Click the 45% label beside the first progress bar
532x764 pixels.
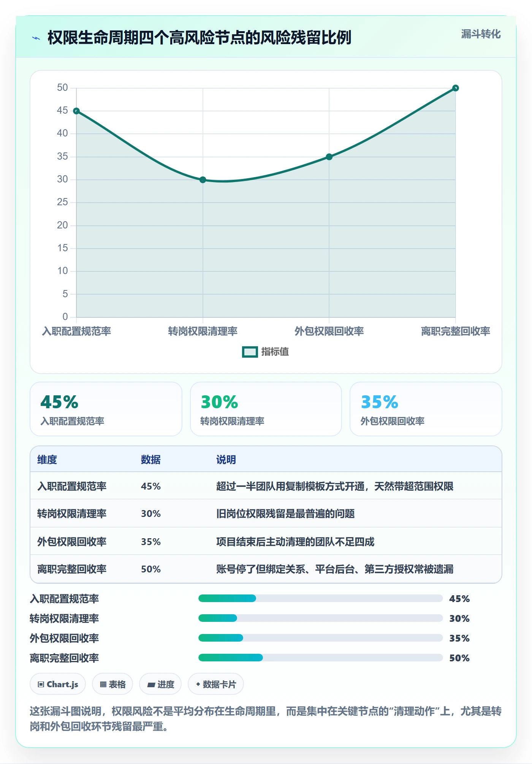[x=459, y=599]
